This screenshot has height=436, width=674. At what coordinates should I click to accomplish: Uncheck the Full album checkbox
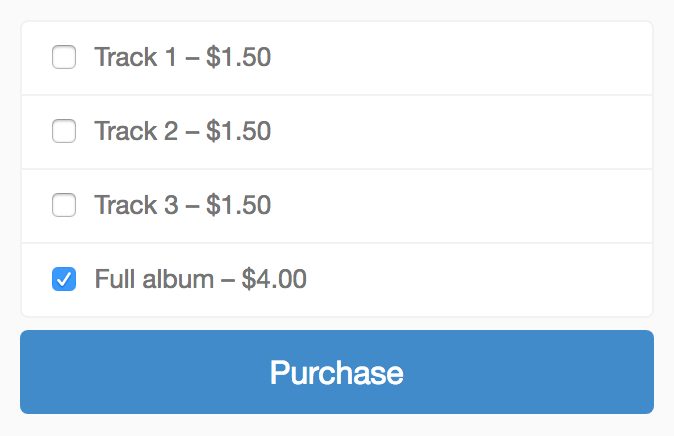[64, 280]
